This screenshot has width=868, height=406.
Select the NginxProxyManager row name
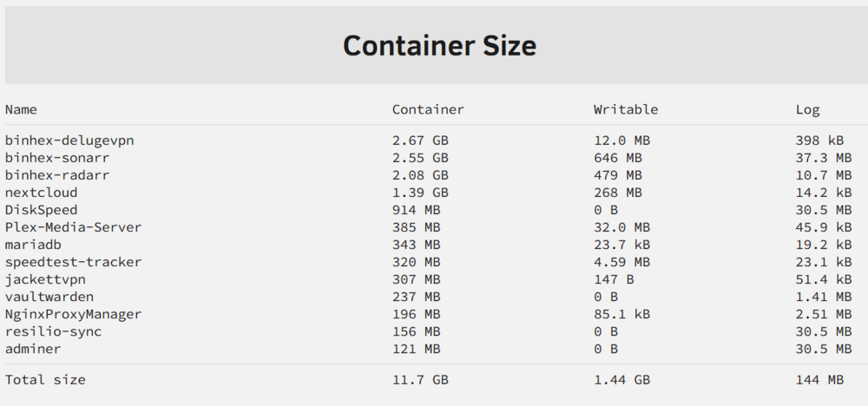click(x=74, y=314)
